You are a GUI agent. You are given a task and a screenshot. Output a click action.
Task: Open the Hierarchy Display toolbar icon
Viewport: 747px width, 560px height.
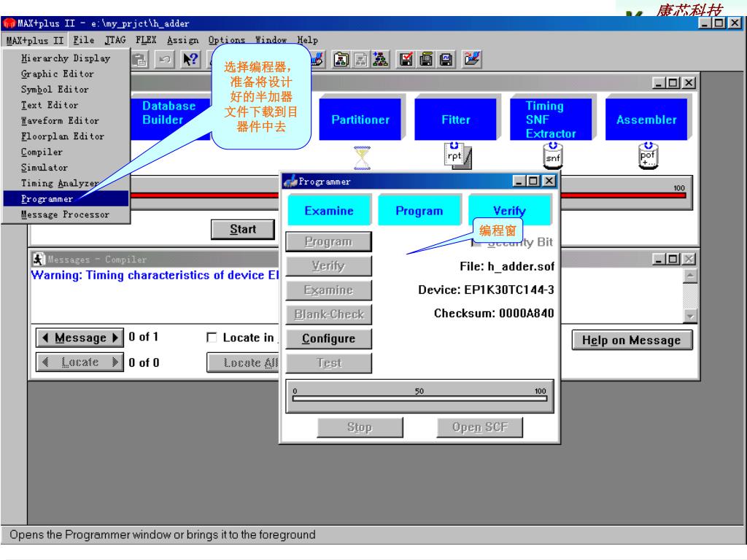pyautogui.click(x=341, y=59)
